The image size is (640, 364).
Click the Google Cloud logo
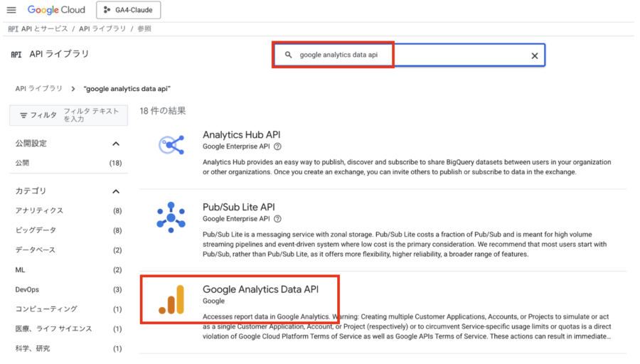(56, 10)
